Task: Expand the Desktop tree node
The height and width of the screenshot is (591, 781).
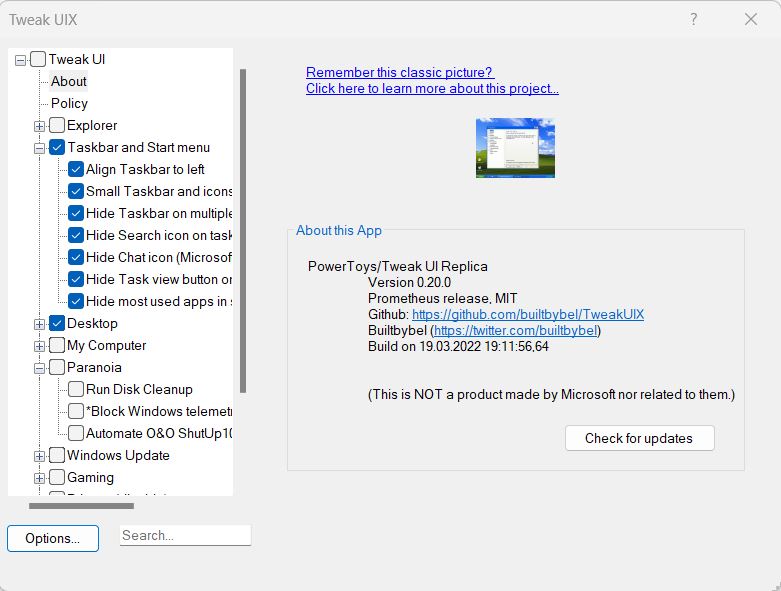Action: tap(39, 324)
